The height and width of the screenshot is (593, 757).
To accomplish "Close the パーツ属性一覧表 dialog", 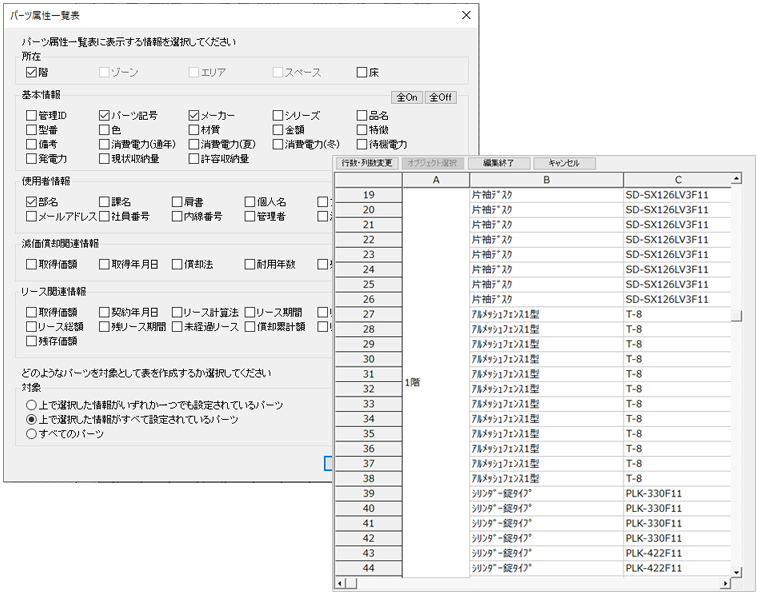I will [465, 15].
